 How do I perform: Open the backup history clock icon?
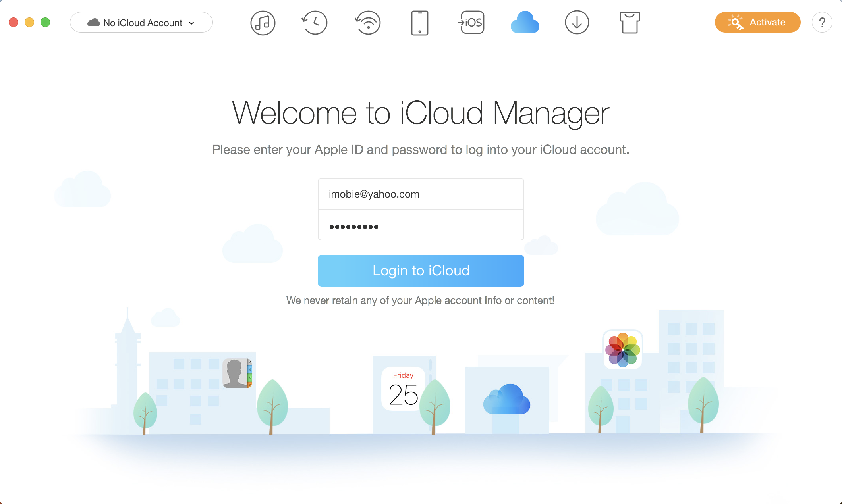pyautogui.click(x=315, y=23)
